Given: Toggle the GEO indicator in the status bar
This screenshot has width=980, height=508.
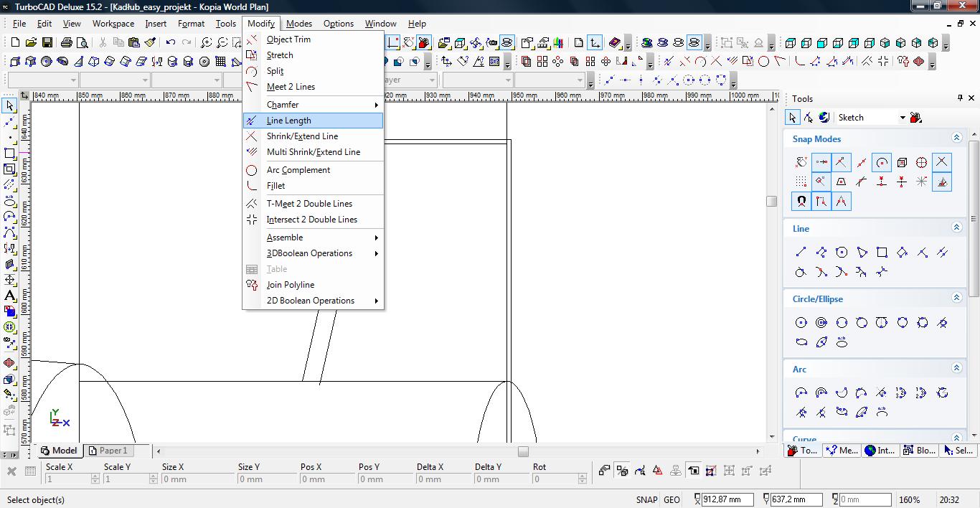Looking at the screenshot, I should [x=672, y=499].
